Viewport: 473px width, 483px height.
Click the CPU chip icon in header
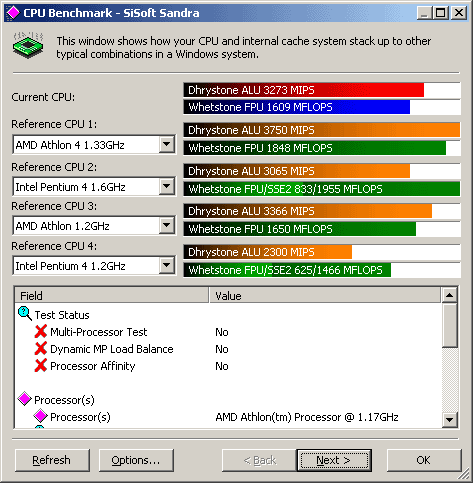coord(28,46)
